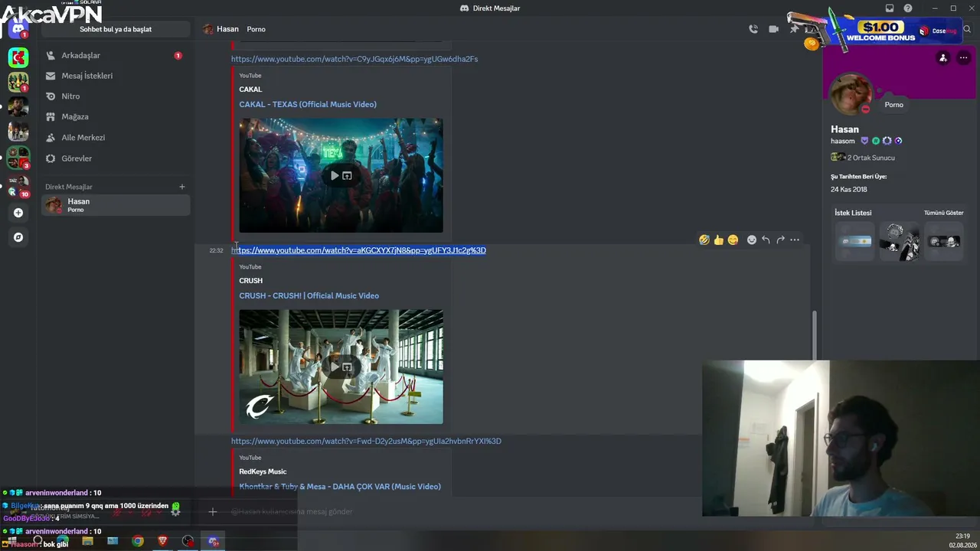The width and height of the screenshot is (980, 551).
Task: Open the CAKAL YouTube link ending in dha2Fs
Action: point(354,59)
